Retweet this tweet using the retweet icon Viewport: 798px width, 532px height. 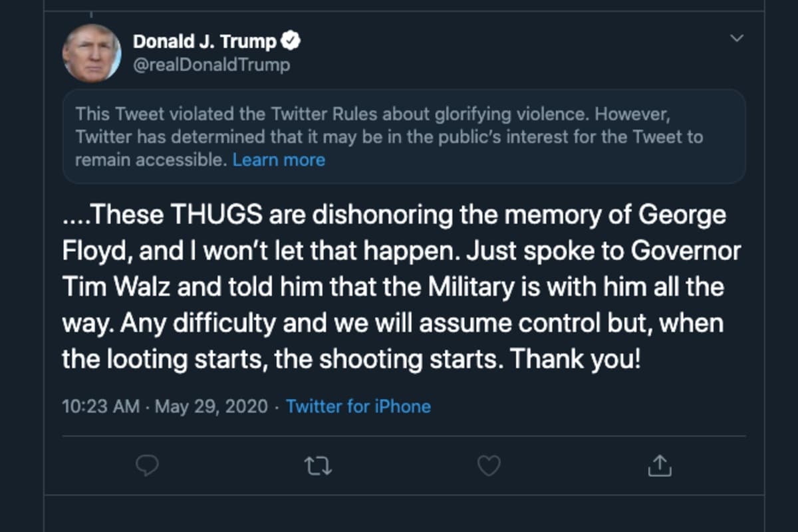(318, 466)
